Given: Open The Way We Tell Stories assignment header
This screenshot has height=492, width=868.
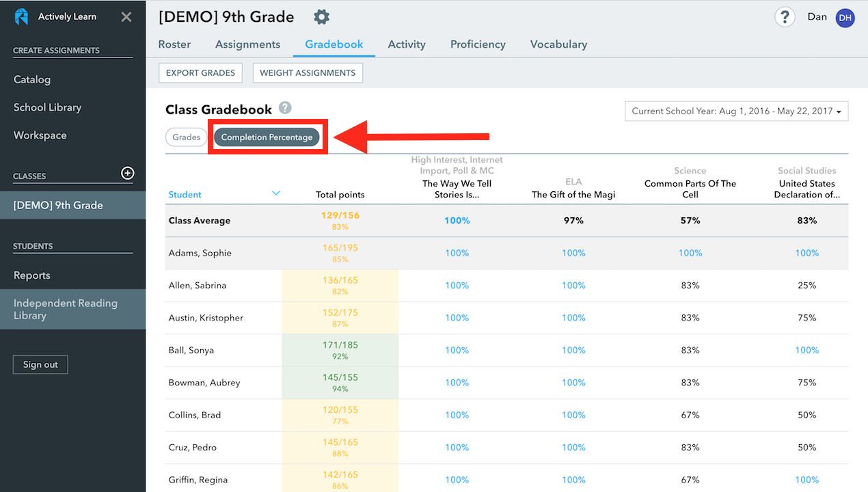Looking at the screenshot, I should click(x=457, y=189).
